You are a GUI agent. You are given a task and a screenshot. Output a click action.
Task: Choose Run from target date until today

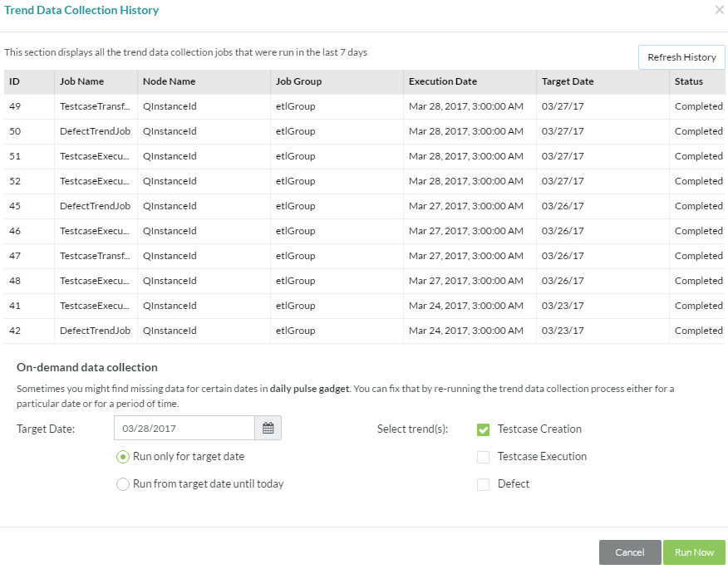tap(123, 483)
